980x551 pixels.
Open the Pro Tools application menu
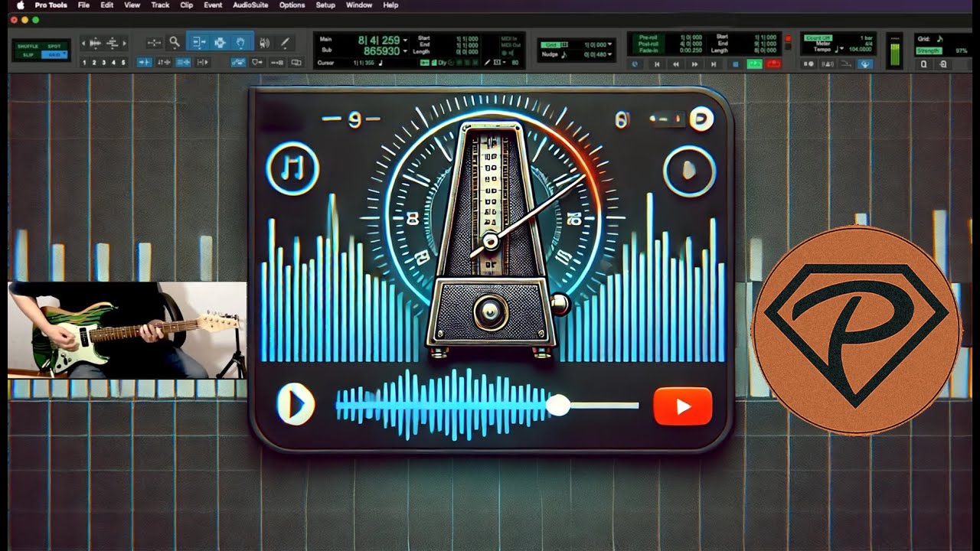51,5
